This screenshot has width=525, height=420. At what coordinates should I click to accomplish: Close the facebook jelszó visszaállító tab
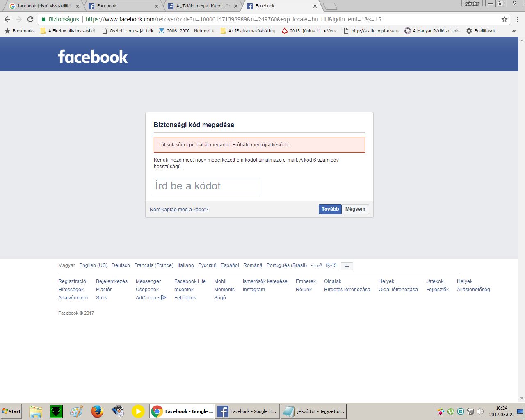coord(78,6)
